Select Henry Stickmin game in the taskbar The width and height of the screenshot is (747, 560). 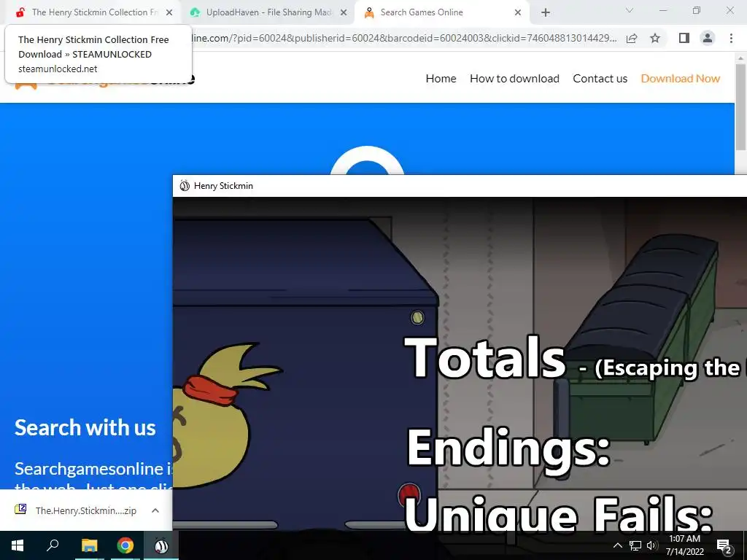click(161, 545)
